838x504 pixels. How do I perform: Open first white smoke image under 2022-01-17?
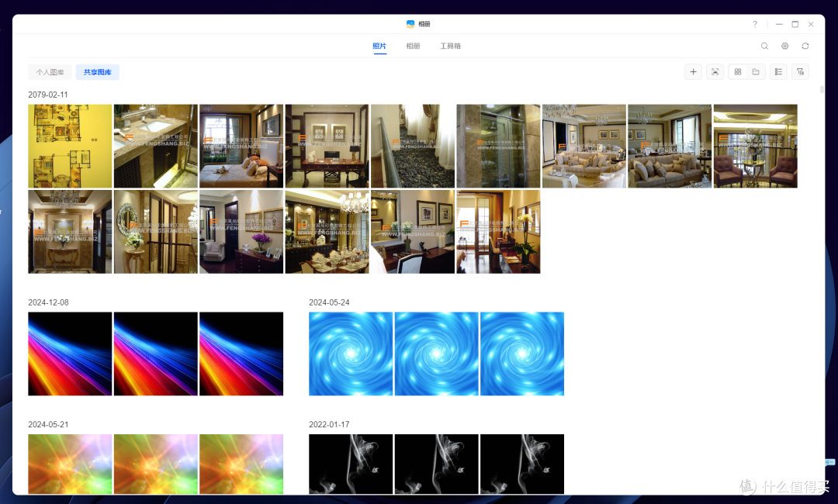coord(351,464)
